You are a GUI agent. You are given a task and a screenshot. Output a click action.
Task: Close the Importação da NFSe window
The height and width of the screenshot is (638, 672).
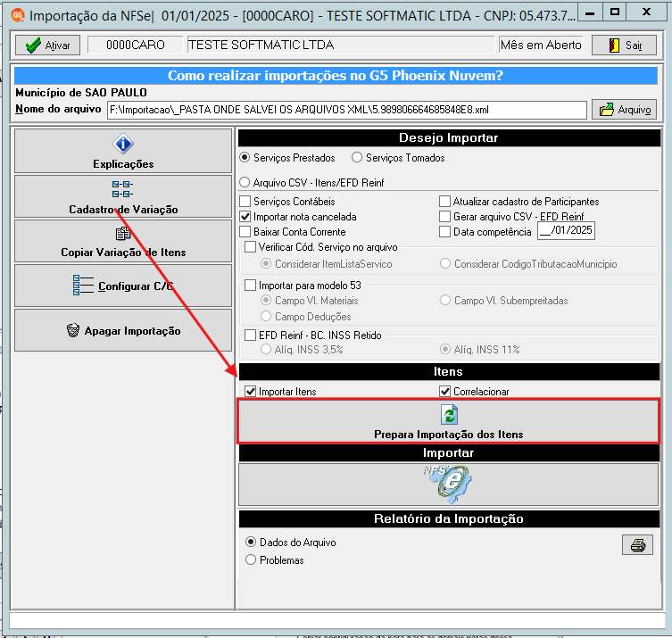(646, 12)
